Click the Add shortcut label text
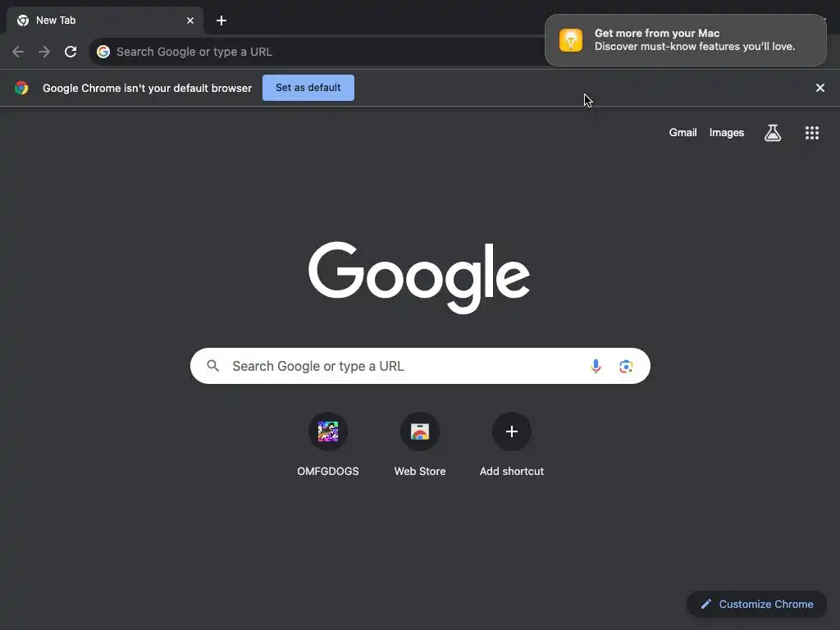Image resolution: width=840 pixels, height=630 pixels. pyautogui.click(x=512, y=471)
